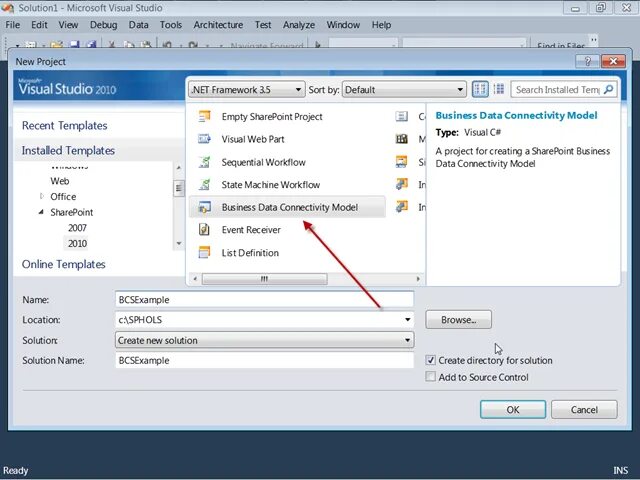Open the File menu
This screenshot has width=640, height=480.
pyautogui.click(x=13, y=25)
